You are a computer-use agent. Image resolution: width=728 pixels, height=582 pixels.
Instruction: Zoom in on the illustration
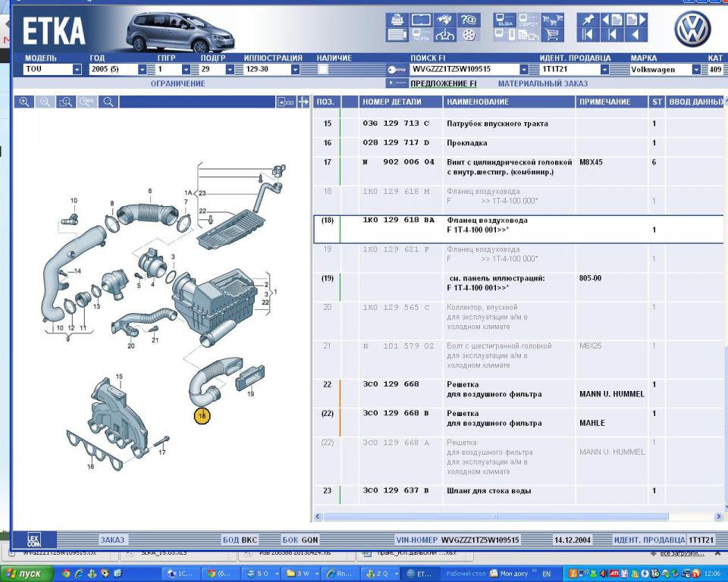(x=24, y=102)
